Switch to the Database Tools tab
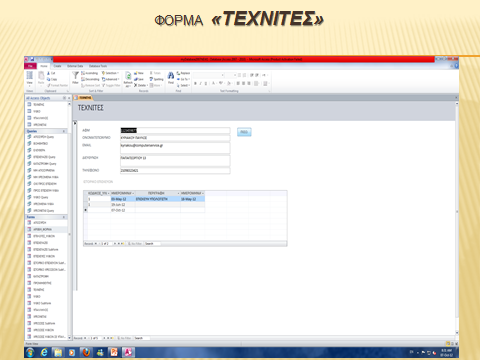 pyautogui.click(x=98, y=66)
